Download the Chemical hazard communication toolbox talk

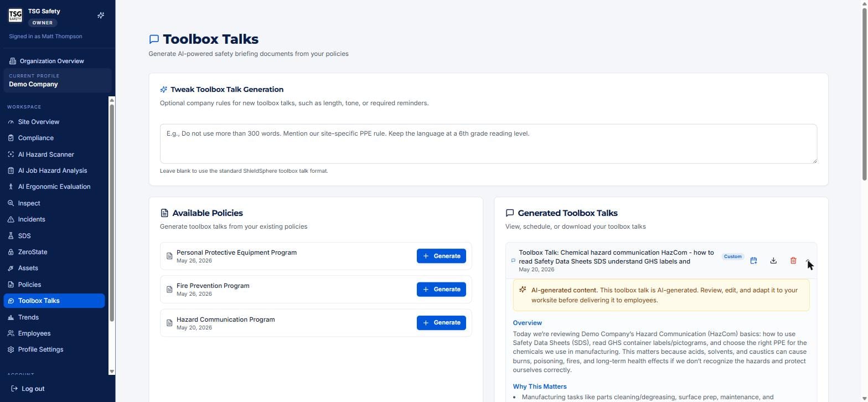coord(773,261)
